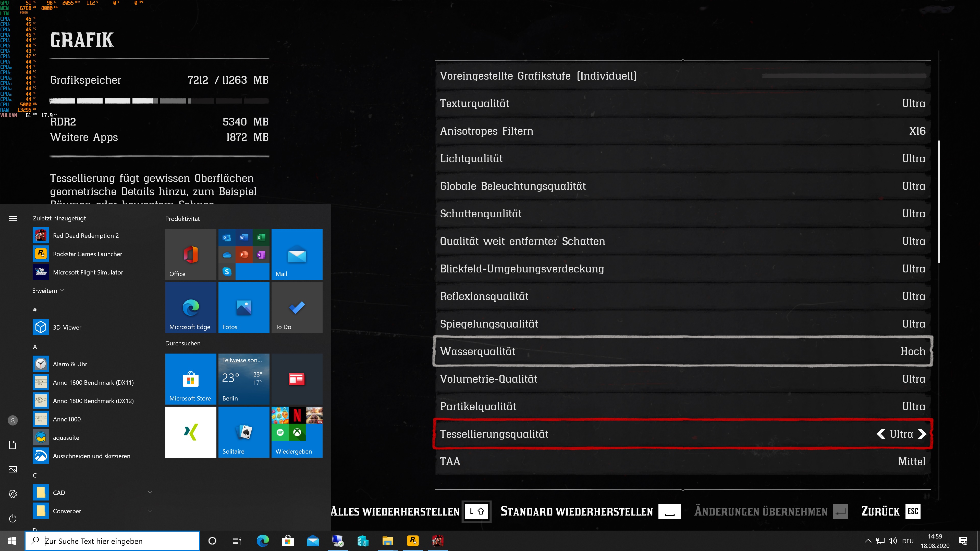Open Red Dead Redemption 2 from start list

click(x=85, y=235)
